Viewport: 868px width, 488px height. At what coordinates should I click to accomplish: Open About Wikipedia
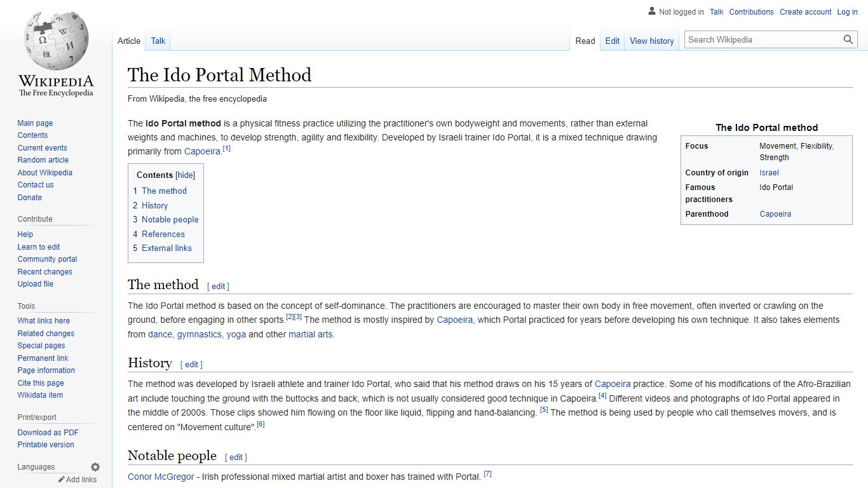tap(45, 173)
